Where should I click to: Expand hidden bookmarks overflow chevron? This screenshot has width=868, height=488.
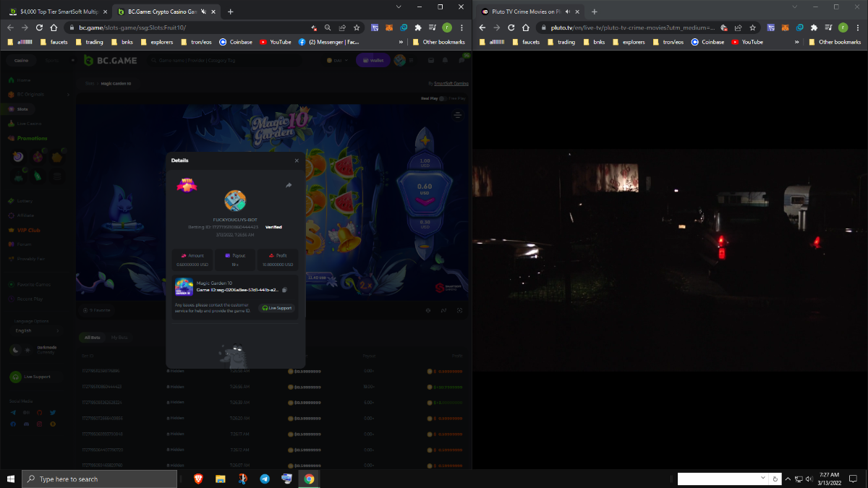pos(401,42)
